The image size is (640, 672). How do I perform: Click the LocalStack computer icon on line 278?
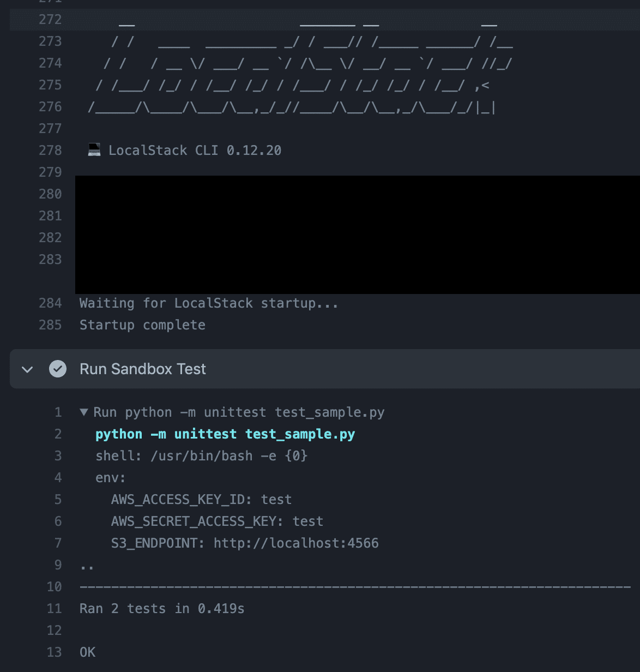click(94, 149)
